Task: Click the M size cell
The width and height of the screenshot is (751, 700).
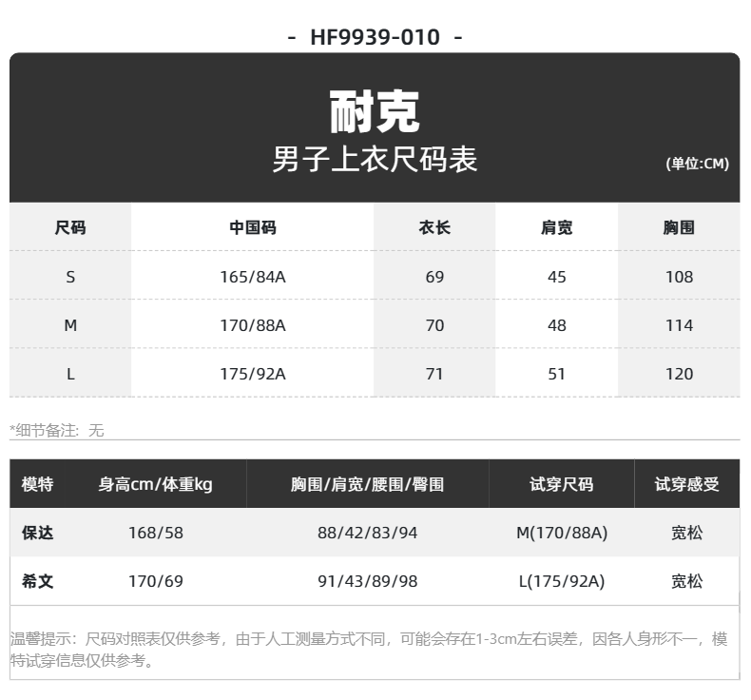Action: point(70,326)
